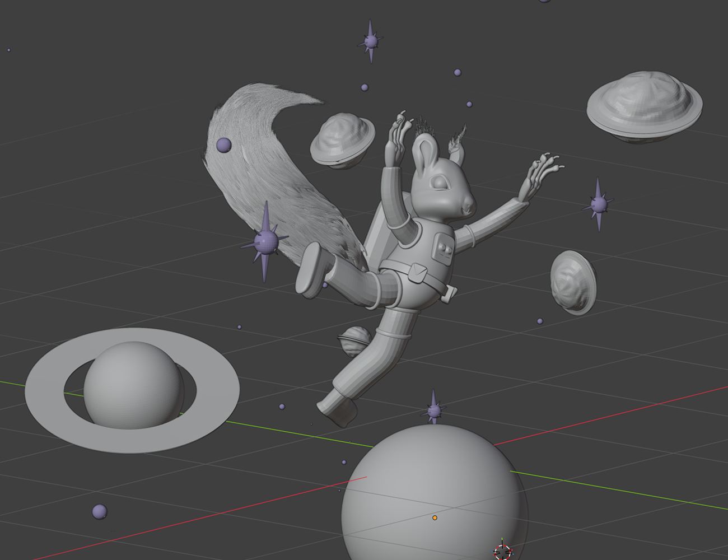The width and height of the screenshot is (728, 560).
Task: Click the tilted acorn planet below the right arm
Action: tap(573, 282)
